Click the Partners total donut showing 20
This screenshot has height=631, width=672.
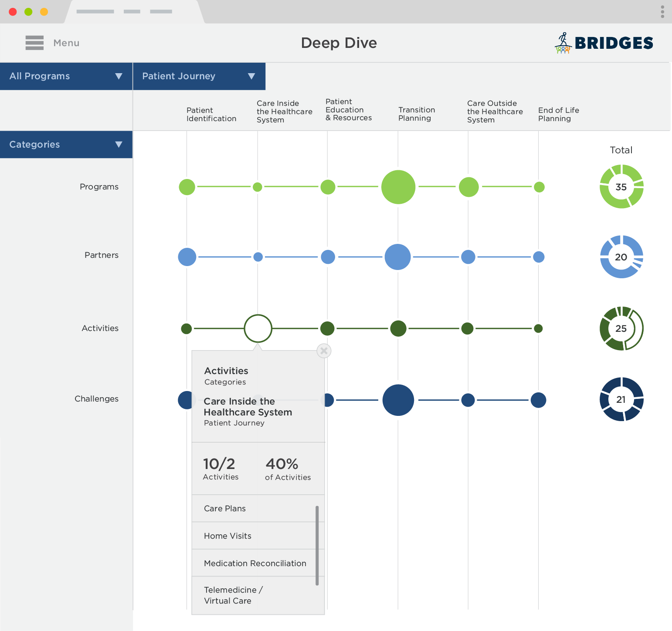point(621,256)
